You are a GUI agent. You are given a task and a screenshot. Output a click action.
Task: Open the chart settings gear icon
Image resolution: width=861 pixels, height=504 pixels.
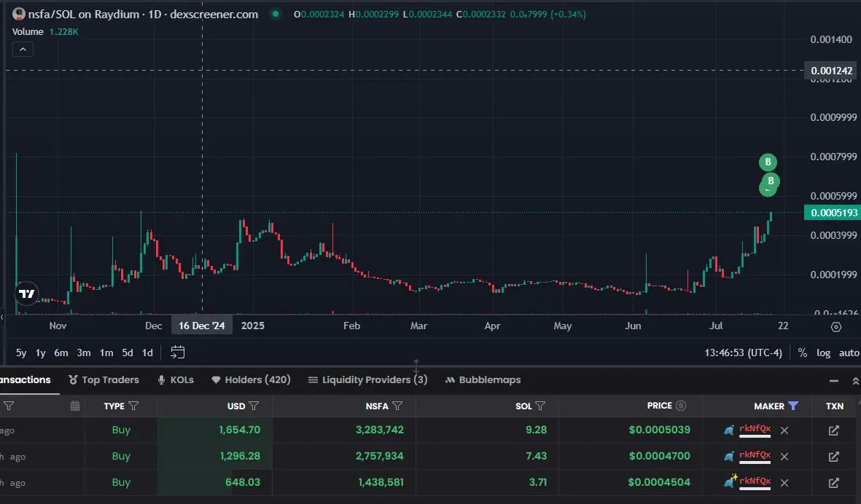point(835,327)
